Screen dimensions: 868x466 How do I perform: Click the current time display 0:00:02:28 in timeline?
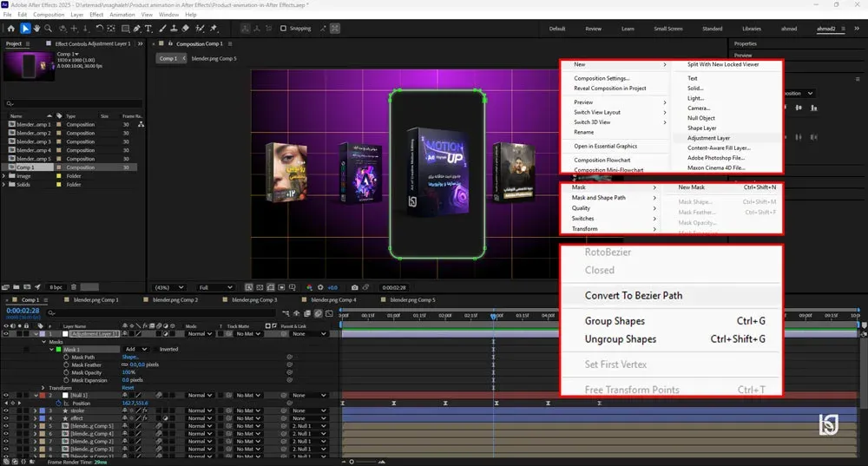23,311
